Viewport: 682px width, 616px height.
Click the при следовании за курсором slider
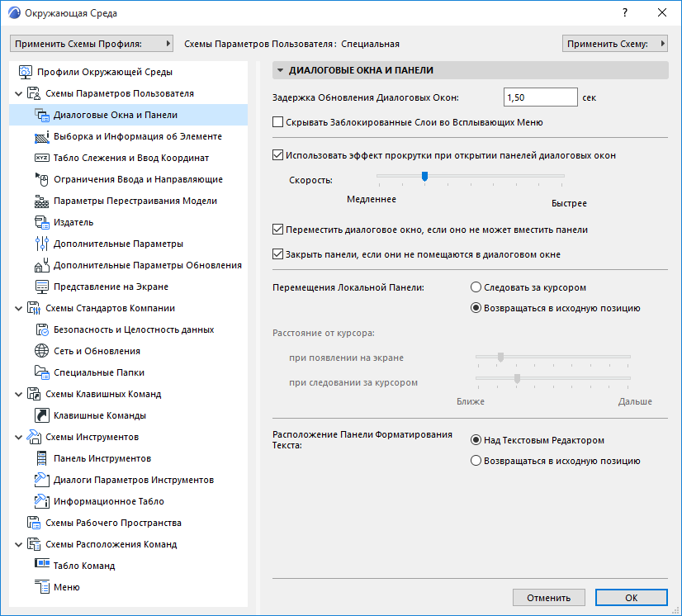click(553, 379)
